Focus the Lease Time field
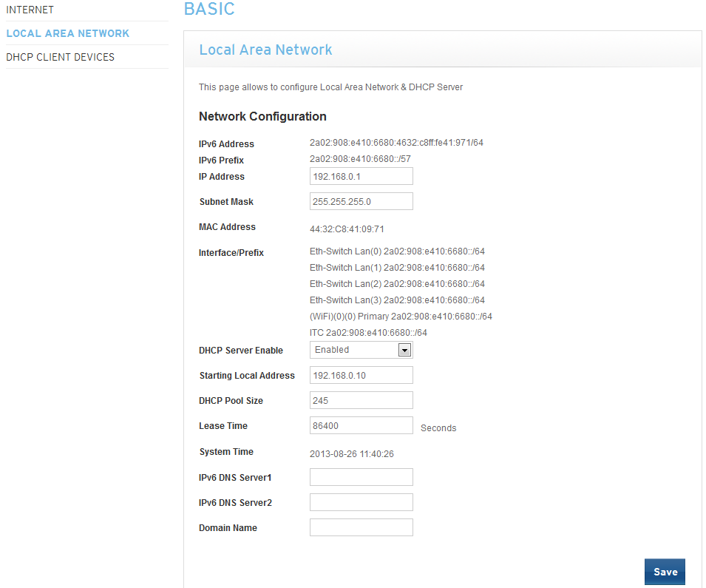The height and width of the screenshot is (588, 706). 361,425
